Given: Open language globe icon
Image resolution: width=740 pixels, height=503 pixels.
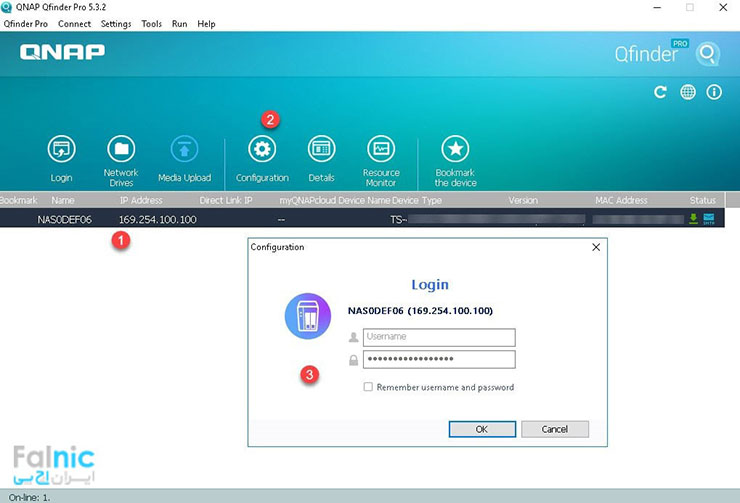Looking at the screenshot, I should tap(688, 92).
